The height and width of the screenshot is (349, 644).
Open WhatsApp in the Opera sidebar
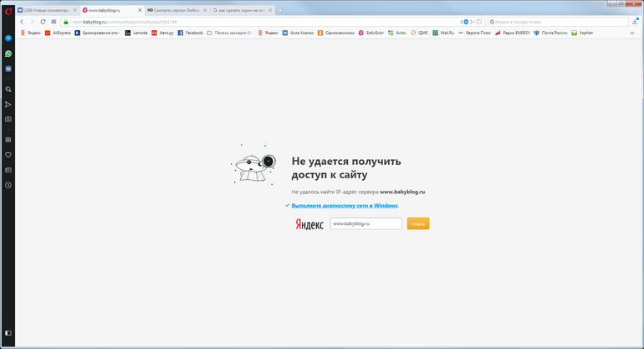click(x=8, y=54)
